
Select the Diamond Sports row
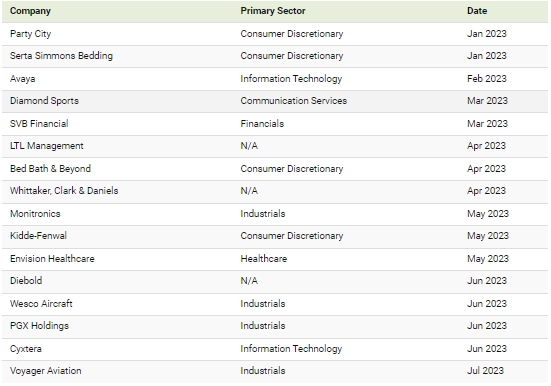pos(275,101)
